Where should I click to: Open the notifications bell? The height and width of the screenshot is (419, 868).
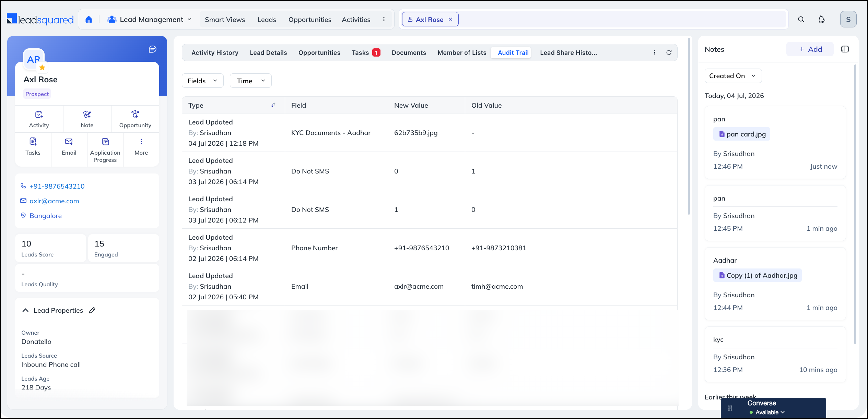tap(822, 20)
